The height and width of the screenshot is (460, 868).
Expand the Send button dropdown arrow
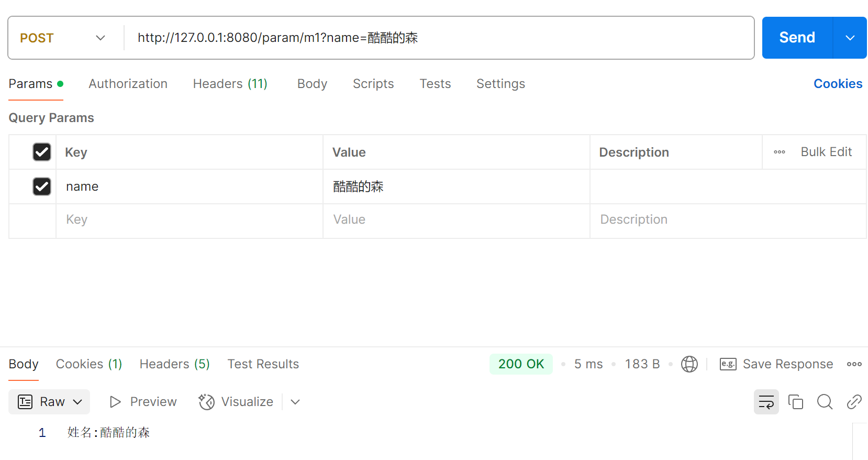tap(850, 38)
